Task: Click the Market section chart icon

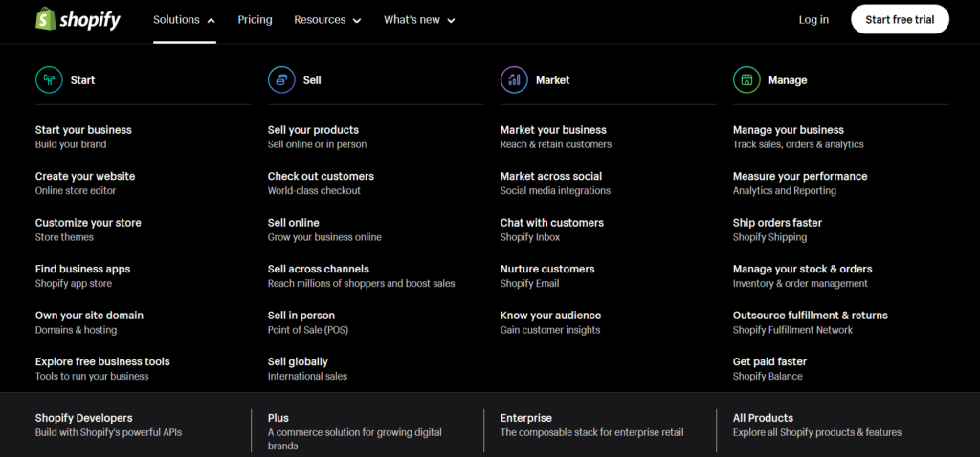Action: [x=514, y=80]
